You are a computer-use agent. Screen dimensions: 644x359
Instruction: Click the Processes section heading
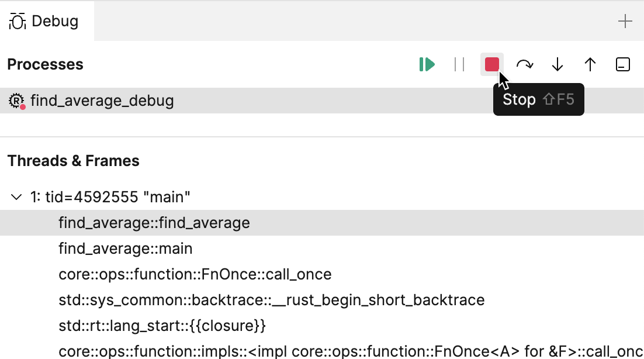pos(45,64)
